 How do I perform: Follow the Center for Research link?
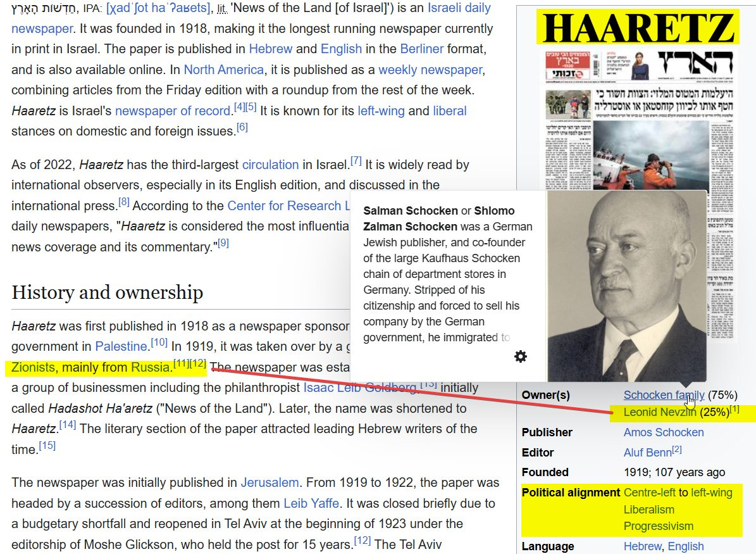pyautogui.click(x=288, y=206)
